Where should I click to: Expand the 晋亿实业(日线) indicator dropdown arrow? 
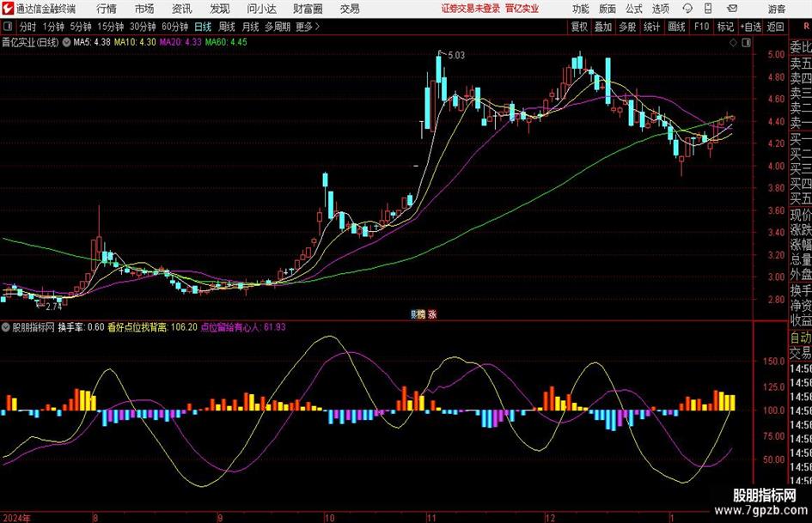(x=66, y=42)
